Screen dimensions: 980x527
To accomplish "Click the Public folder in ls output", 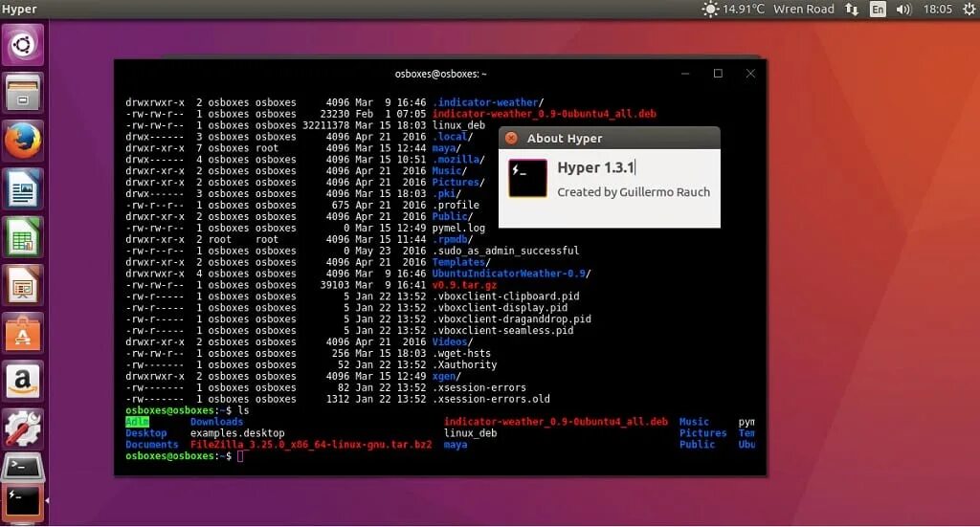I will pos(698,445).
